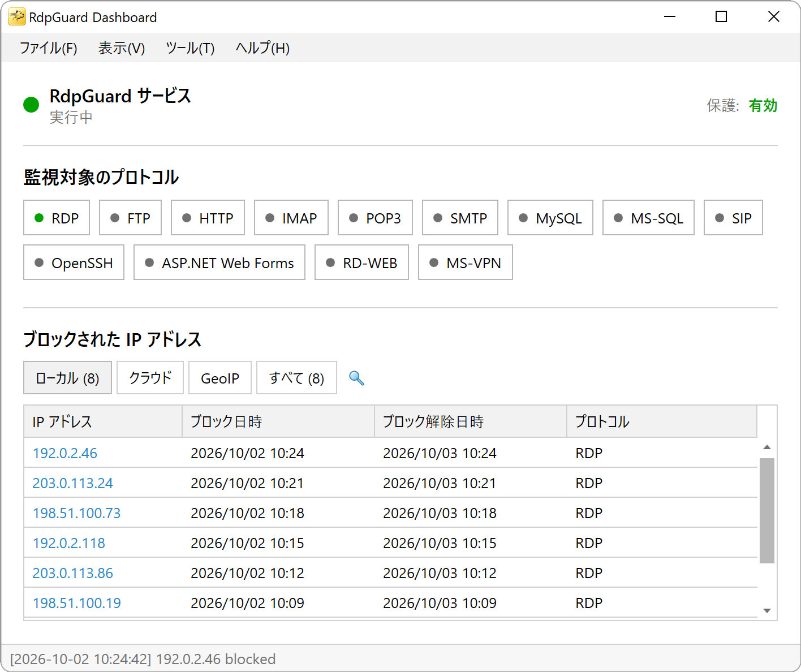Open the ファイル(F) menu

48,48
